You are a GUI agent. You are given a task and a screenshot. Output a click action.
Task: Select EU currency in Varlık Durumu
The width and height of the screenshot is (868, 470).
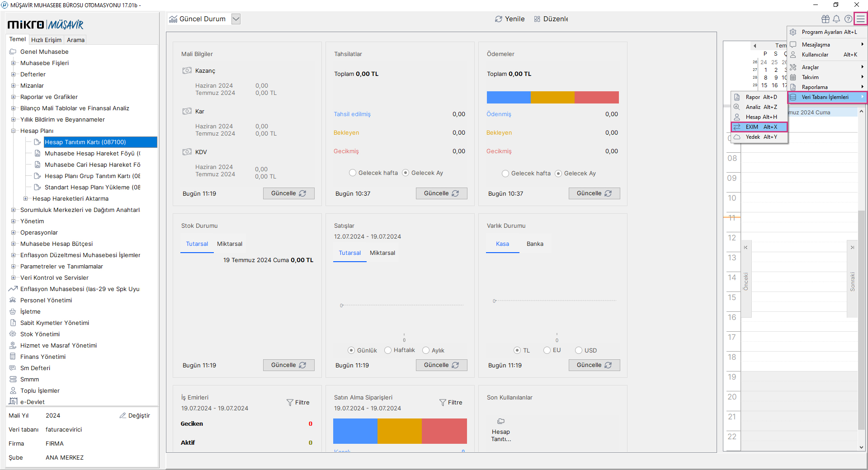click(547, 350)
